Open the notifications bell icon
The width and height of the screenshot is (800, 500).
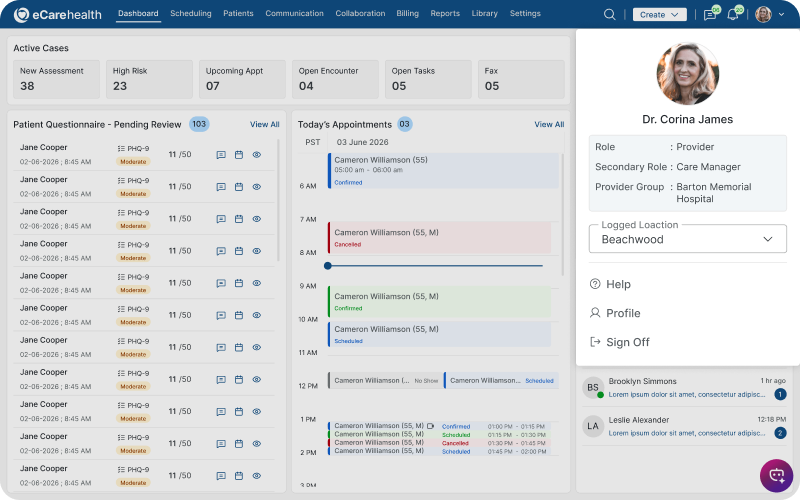click(733, 14)
